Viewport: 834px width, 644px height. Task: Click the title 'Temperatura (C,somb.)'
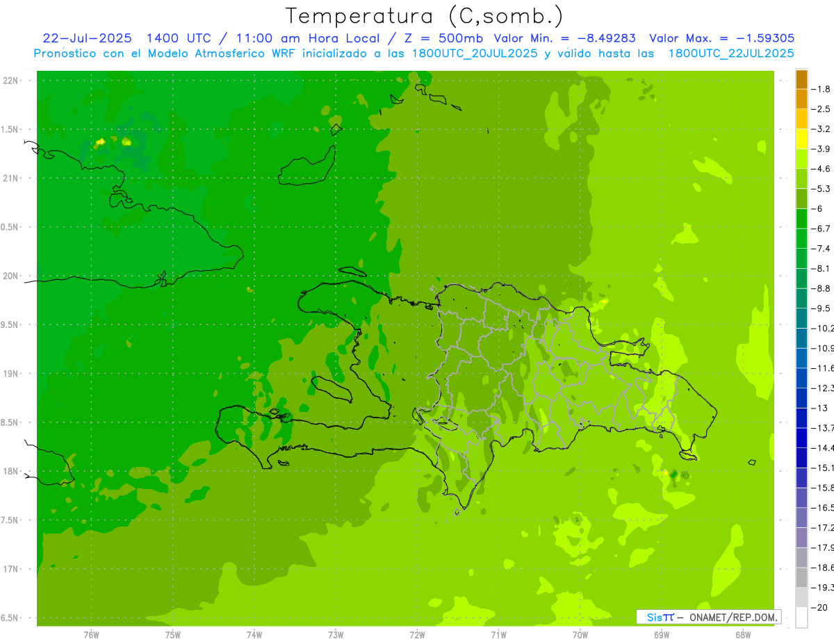[x=424, y=16]
